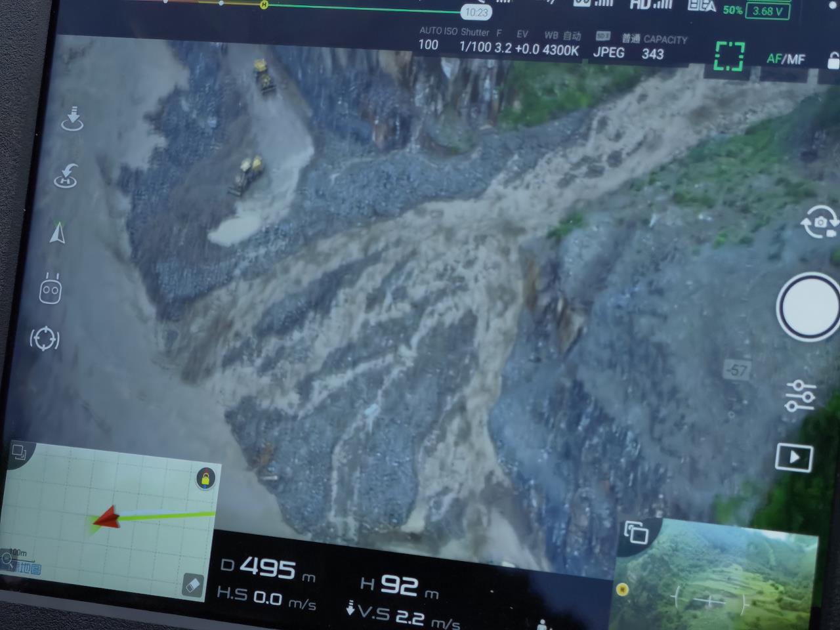The width and height of the screenshot is (840, 630).
Task: Tap the compass arrow orientation icon
Action: [58, 232]
